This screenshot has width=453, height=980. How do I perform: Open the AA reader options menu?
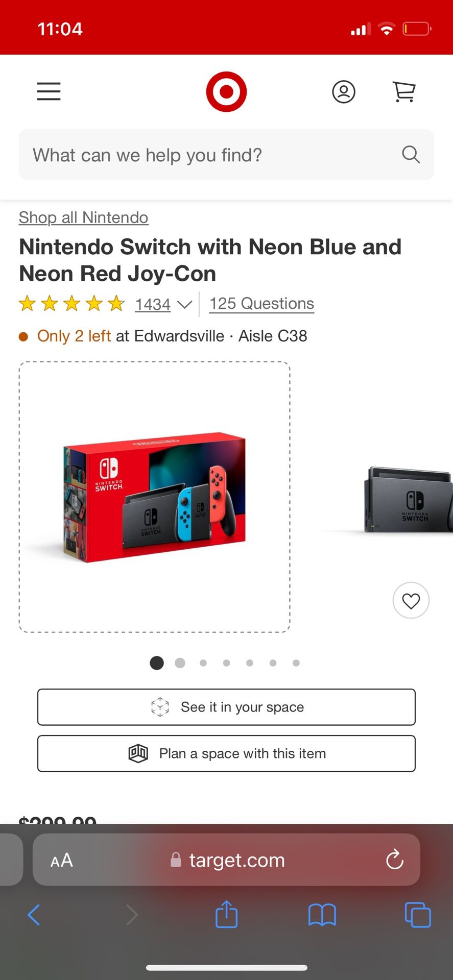pos(62,861)
